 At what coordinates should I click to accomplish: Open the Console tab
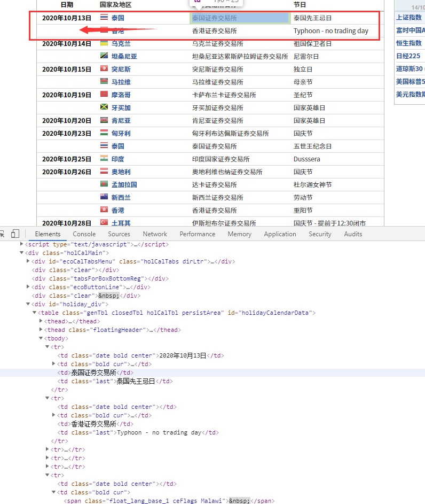coord(84,234)
